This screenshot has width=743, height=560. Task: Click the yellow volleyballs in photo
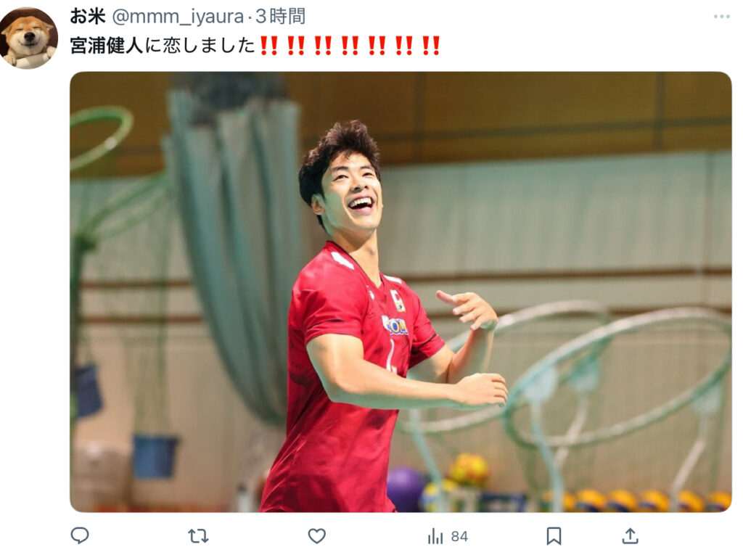(x=635, y=501)
